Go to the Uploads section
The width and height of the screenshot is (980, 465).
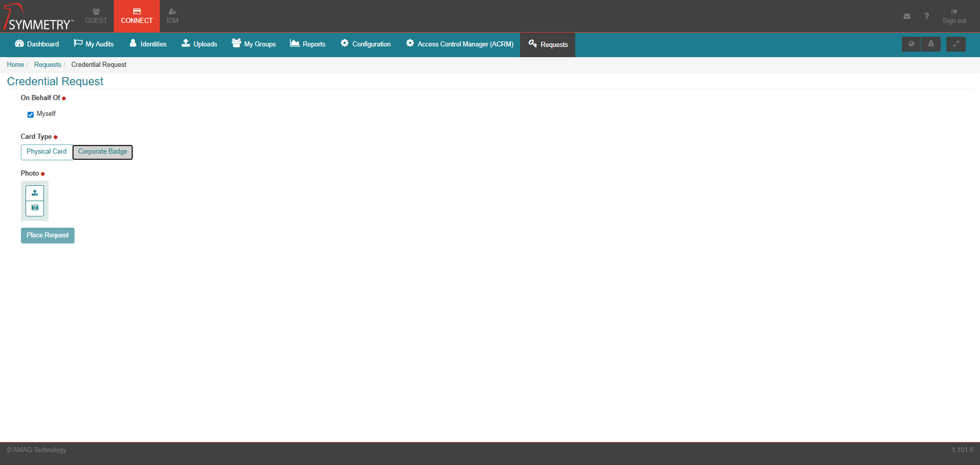199,44
